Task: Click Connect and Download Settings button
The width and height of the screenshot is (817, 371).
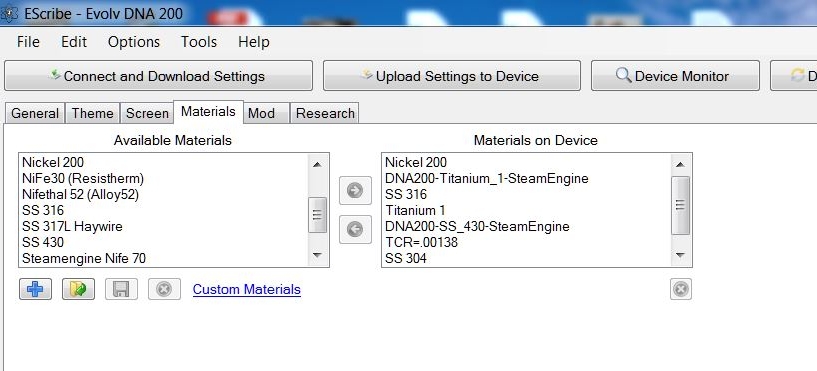Action: 158,76
